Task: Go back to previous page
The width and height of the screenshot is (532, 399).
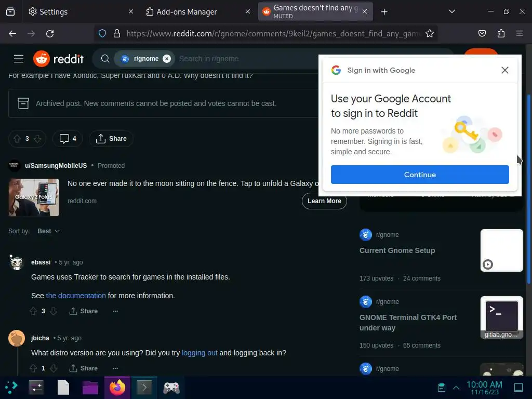Action: (12, 34)
